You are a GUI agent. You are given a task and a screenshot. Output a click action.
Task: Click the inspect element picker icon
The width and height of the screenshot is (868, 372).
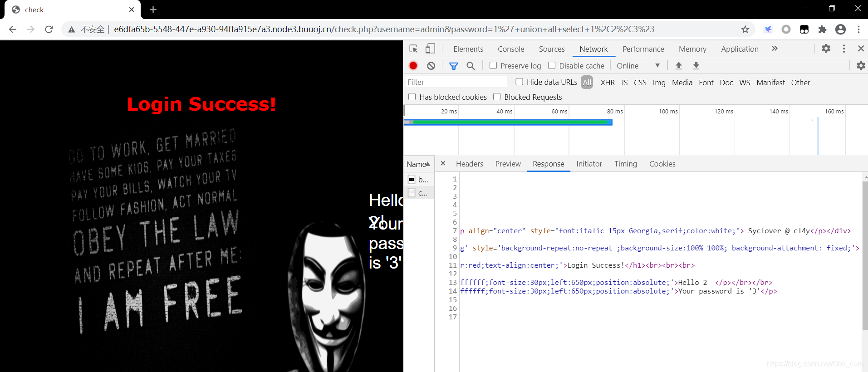[413, 49]
